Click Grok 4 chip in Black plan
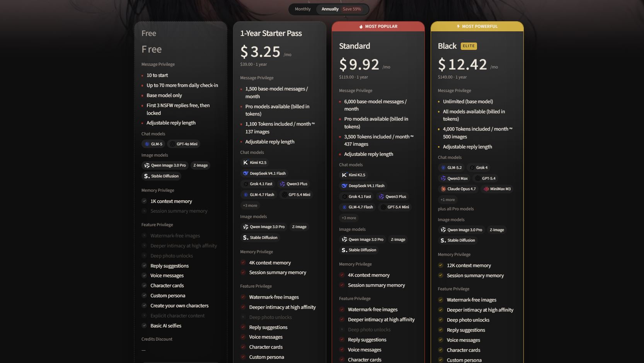This screenshot has height=363, width=644. coord(479,168)
